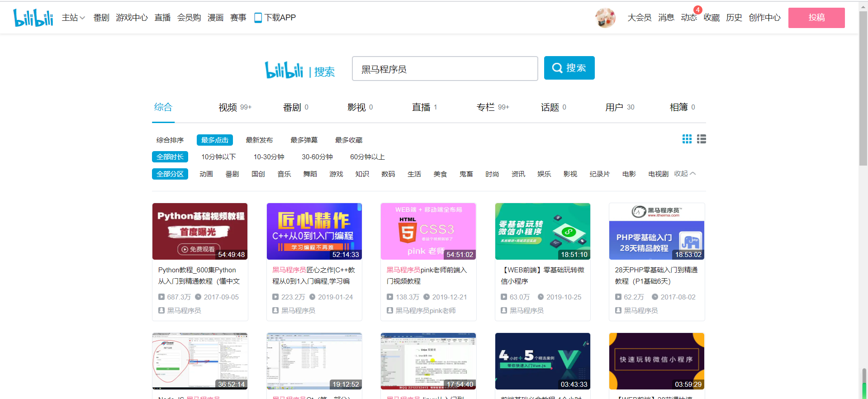Click the pink 投稿 upload button

click(816, 18)
